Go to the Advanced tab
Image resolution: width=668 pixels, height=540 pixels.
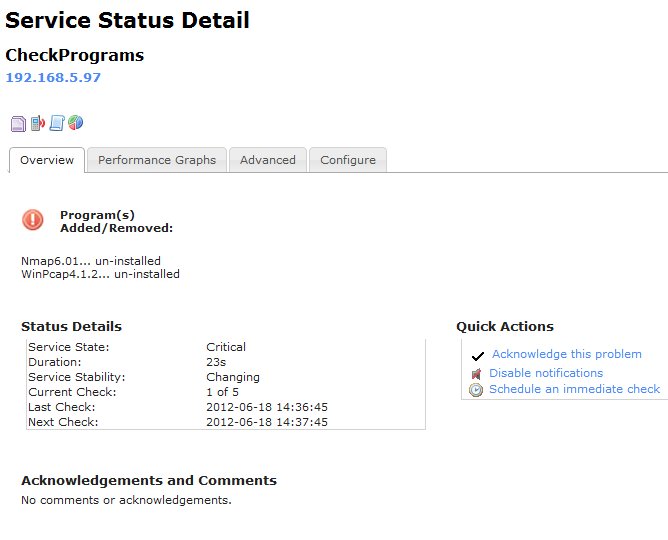[268, 160]
